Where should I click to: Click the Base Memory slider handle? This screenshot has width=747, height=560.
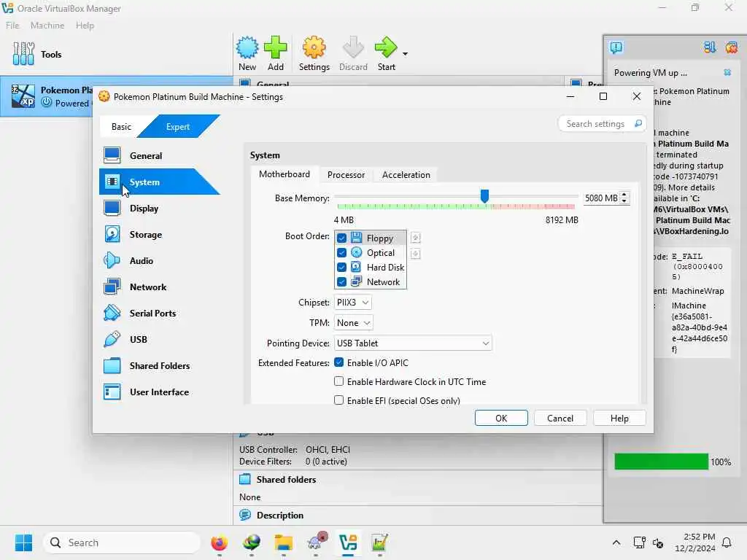484,195
